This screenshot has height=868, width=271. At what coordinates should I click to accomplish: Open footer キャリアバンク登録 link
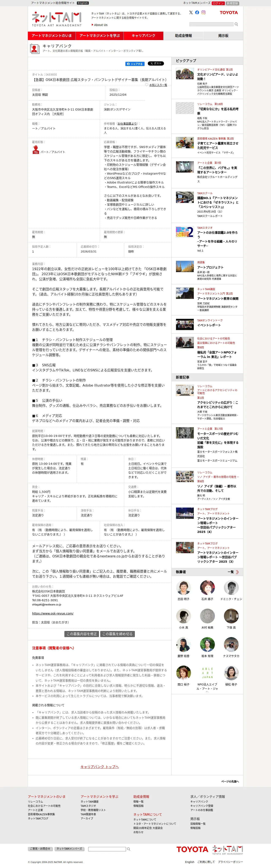tap(202, 806)
